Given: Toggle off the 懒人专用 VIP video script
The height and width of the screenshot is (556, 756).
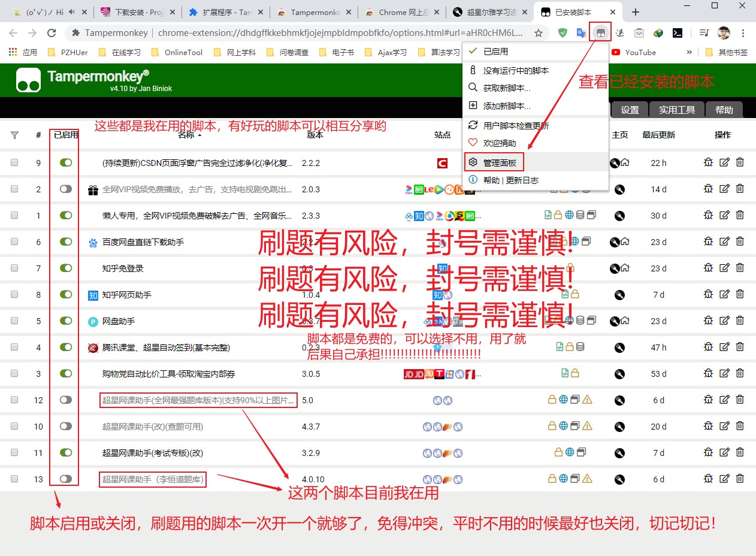Looking at the screenshot, I should pos(66,215).
